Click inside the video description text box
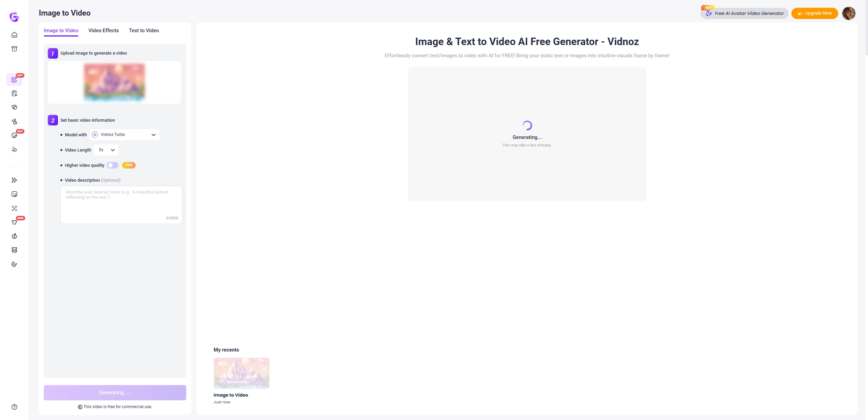Viewport: 868px width, 420px height. tap(121, 205)
